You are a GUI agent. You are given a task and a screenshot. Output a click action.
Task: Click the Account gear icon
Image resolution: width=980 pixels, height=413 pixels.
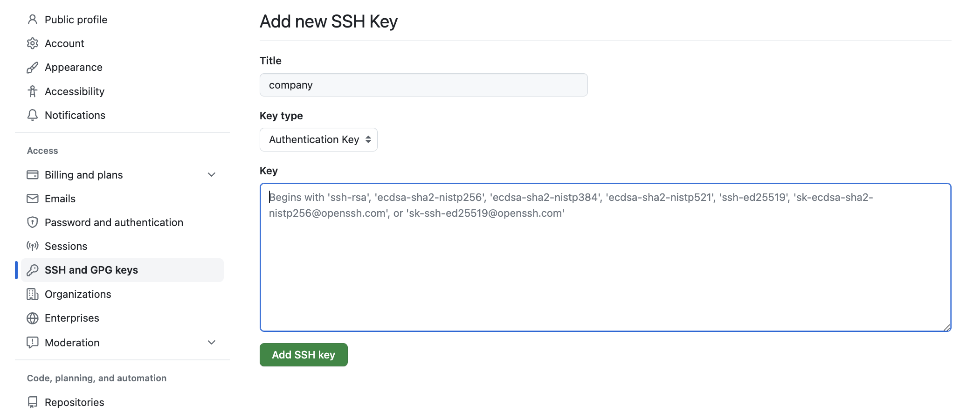pos(32,43)
